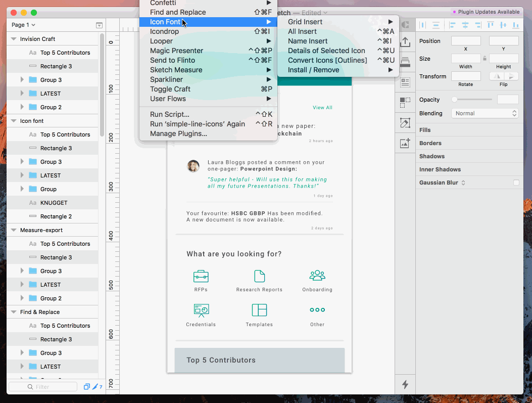The height and width of the screenshot is (403, 532).
Task: Click the Other three-circles icon
Action: (x=317, y=309)
